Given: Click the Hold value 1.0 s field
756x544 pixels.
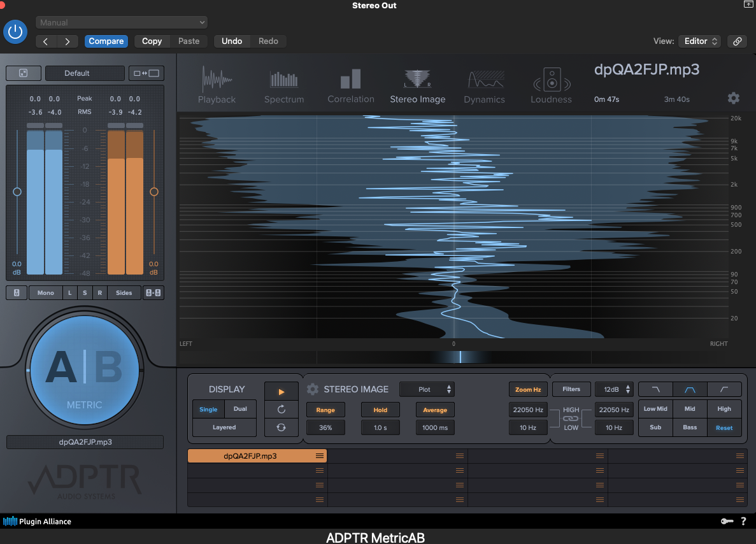Looking at the screenshot, I should click(x=380, y=428).
